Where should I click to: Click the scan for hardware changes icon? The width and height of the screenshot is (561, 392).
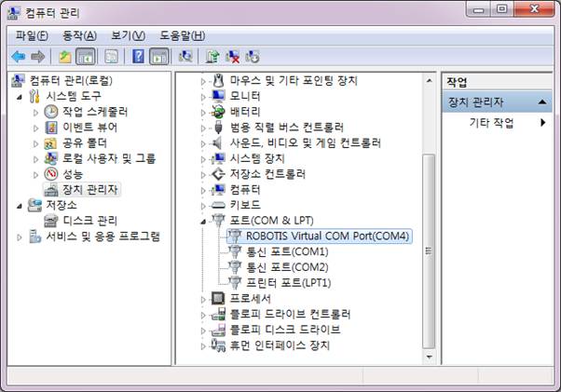pyautogui.click(x=185, y=56)
